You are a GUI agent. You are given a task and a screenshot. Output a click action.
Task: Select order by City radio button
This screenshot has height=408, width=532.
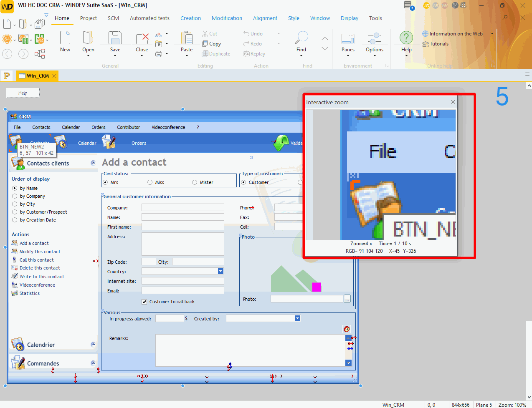pyautogui.click(x=15, y=204)
